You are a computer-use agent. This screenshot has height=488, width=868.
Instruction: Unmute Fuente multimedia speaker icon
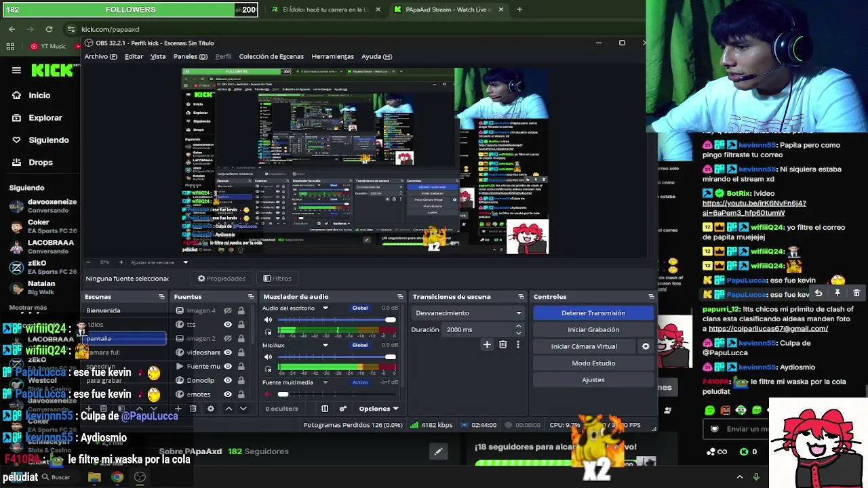click(269, 394)
